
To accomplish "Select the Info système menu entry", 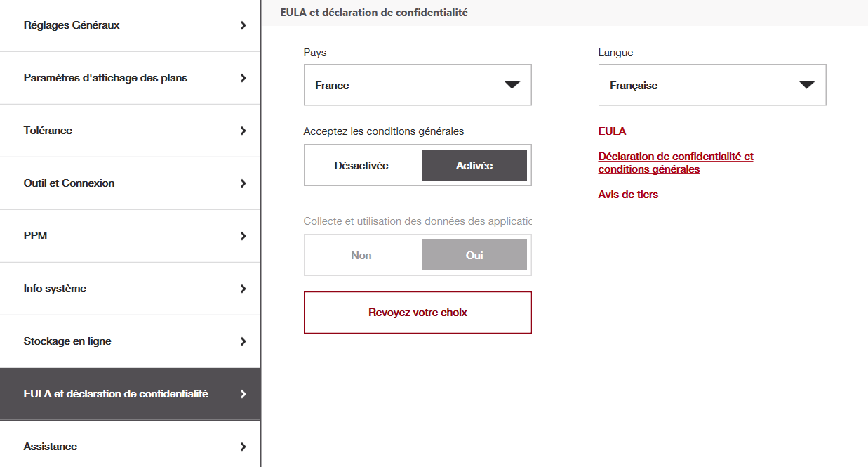I will tap(55, 289).
